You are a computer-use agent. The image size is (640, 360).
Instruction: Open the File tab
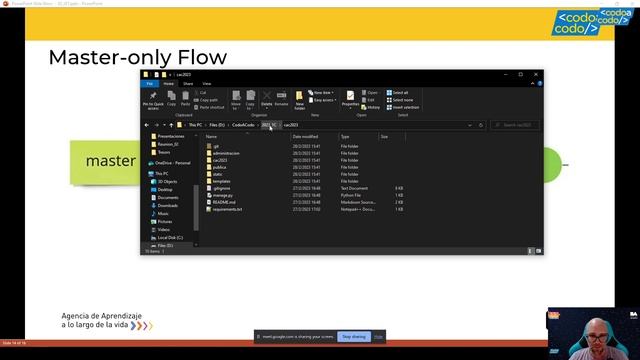coord(149,84)
